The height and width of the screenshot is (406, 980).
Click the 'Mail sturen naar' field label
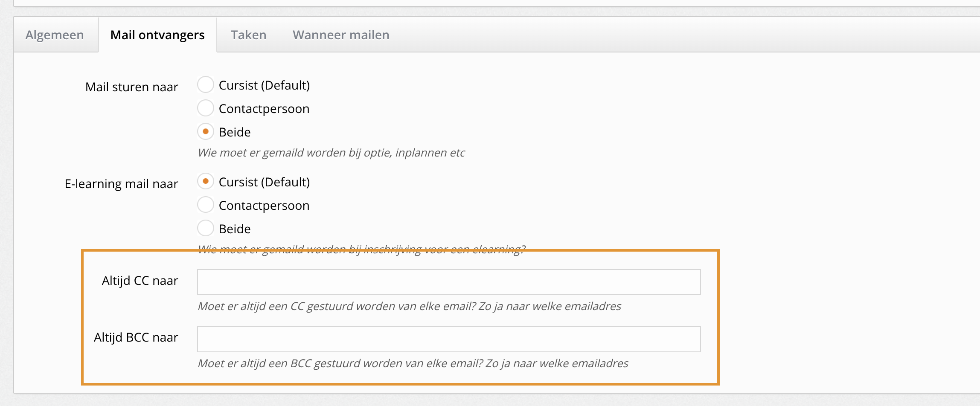coord(131,87)
